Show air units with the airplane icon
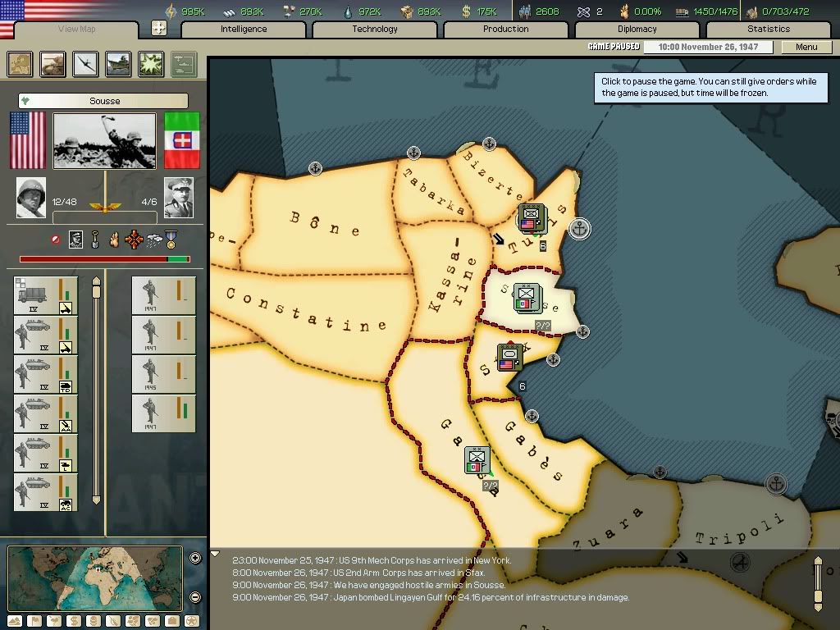The image size is (840, 630). click(x=86, y=64)
